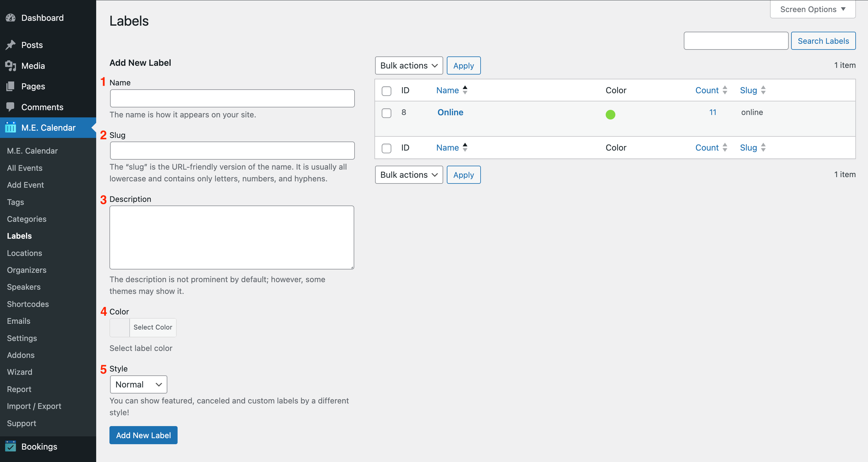Open the Labels menu item in sidebar
Screen dimensions: 868x462
[x=19, y=236]
